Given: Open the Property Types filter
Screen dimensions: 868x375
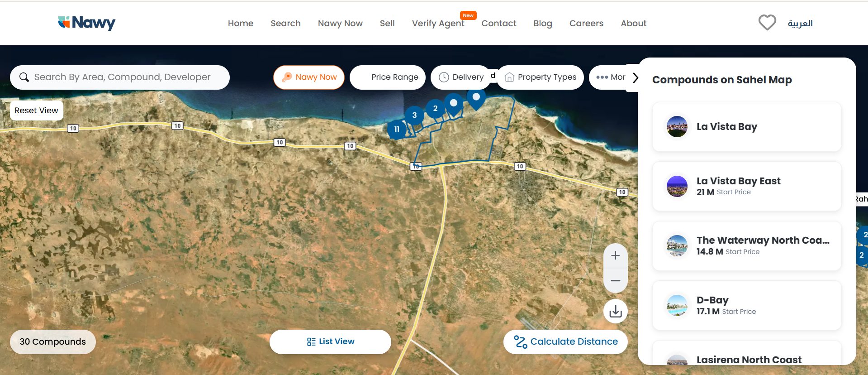Looking at the screenshot, I should click(x=540, y=77).
